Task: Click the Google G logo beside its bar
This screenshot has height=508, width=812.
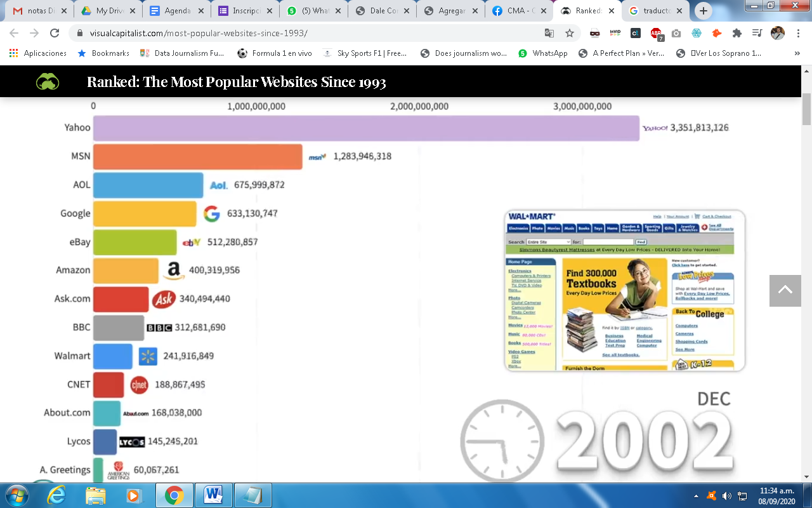Action: [212, 214]
